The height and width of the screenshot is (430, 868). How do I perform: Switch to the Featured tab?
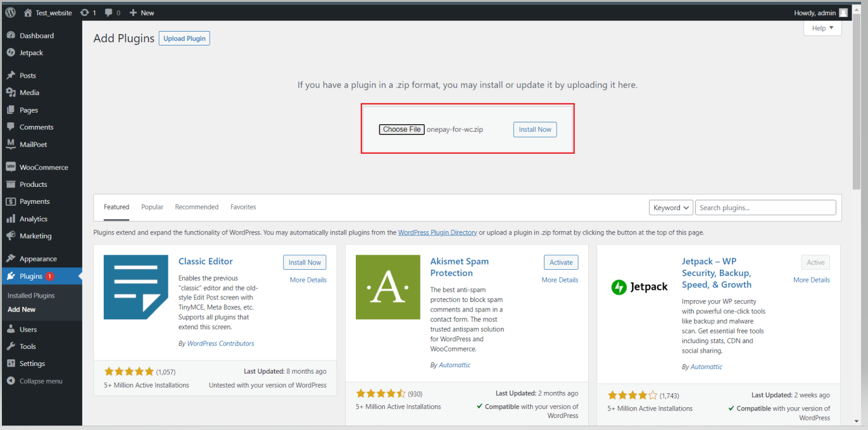116,207
